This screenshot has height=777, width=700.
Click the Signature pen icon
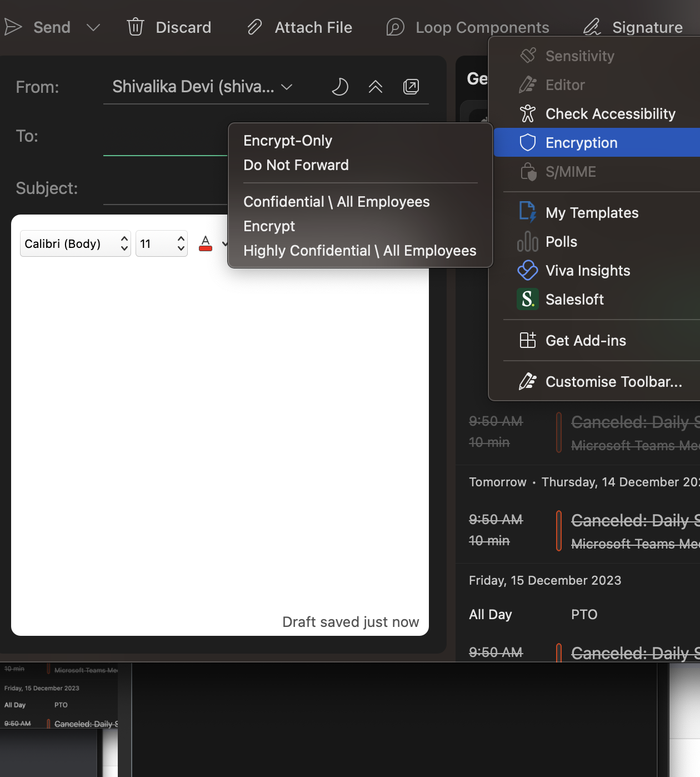click(592, 27)
